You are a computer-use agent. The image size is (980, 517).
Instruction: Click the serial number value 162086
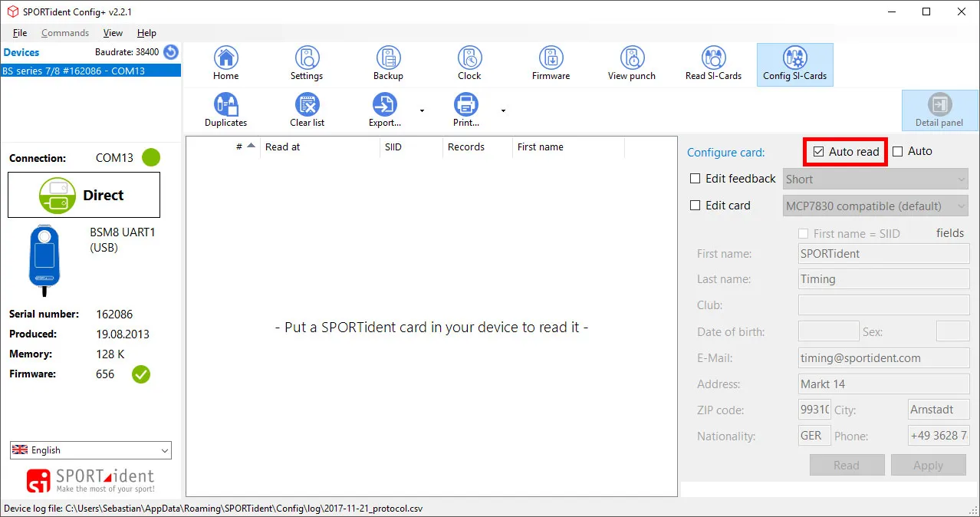(x=114, y=314)
